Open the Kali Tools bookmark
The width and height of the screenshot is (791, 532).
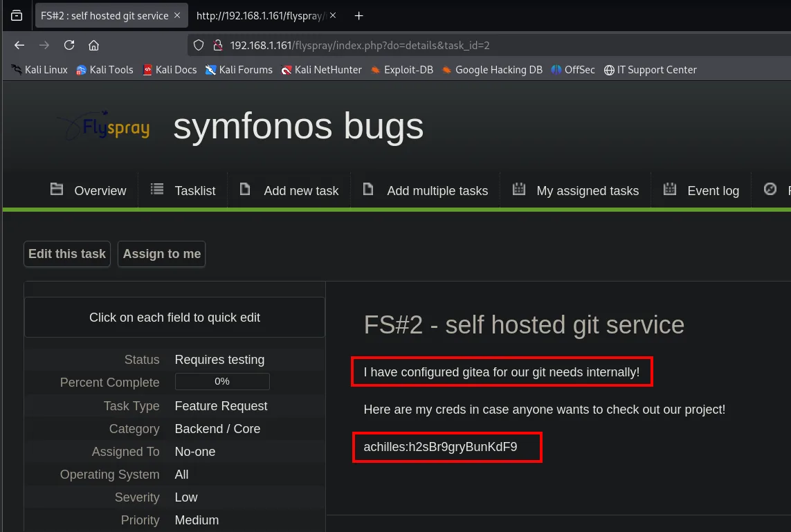pyautogui.click(x=104, y=70)
